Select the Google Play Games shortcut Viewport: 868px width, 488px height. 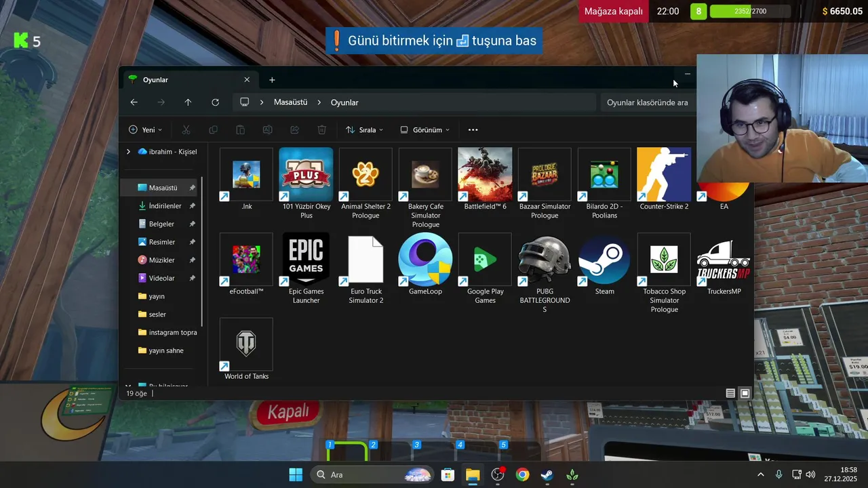[x=485, y=269]
